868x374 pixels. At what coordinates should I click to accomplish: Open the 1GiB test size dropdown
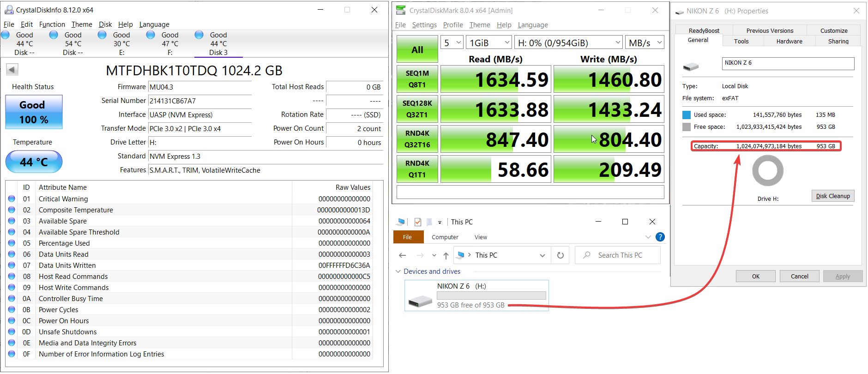488,43
